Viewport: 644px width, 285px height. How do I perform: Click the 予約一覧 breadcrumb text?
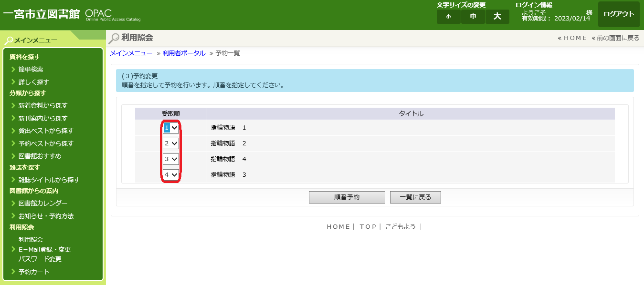(x=228, y=53)
